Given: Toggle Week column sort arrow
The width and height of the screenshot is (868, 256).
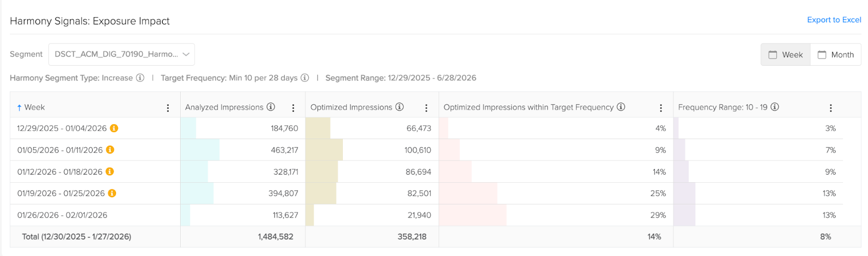Looking at the screenshot, I should pyautogui.click(x=20, y=107).
